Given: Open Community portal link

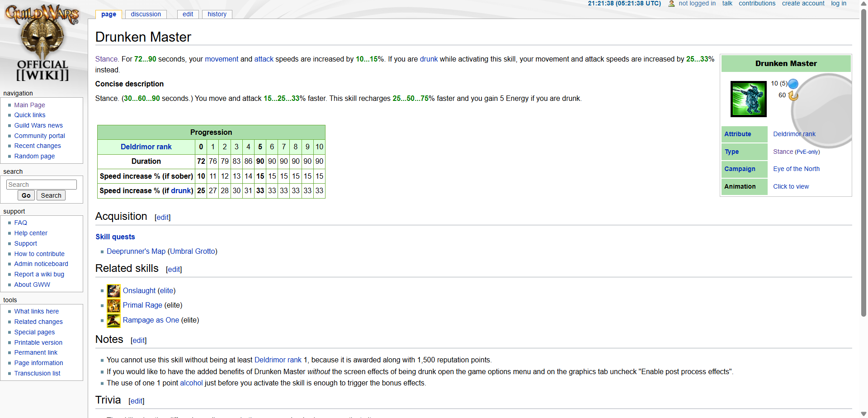Looking at the screenshot, I should [x=39, y=136].
